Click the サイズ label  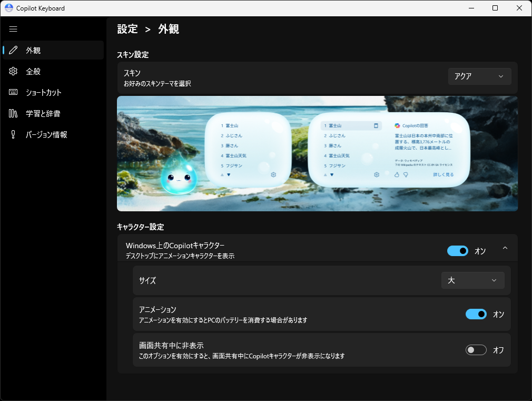(147, 280)
